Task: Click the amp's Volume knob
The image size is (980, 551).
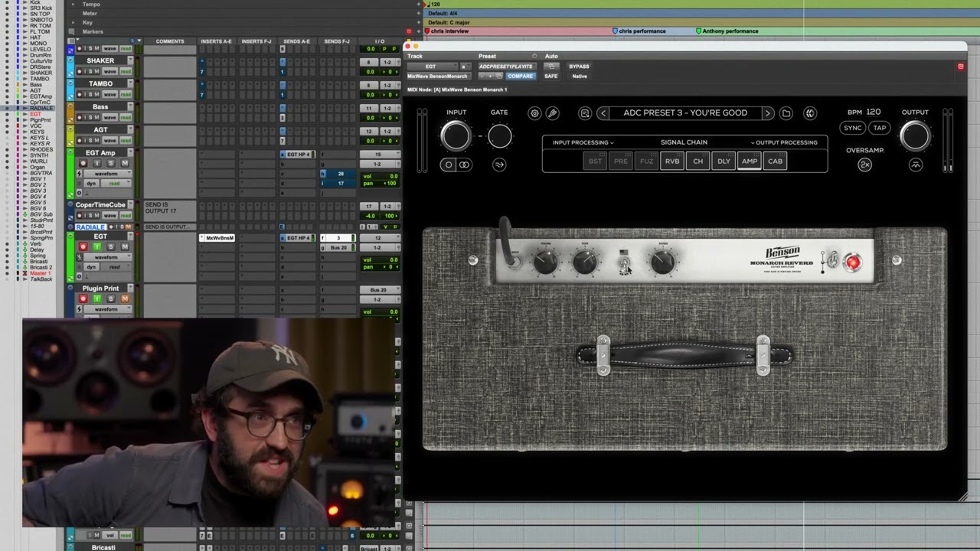Action: (546, 263)
